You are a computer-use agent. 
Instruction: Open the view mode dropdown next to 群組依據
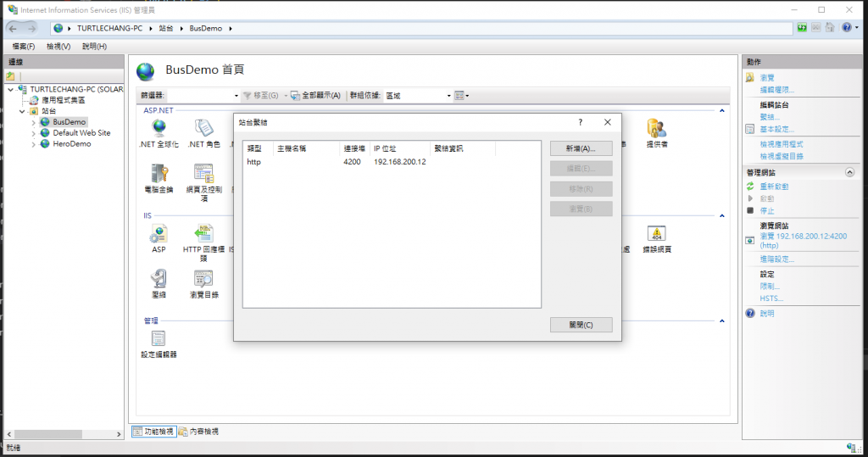[462, 96]
